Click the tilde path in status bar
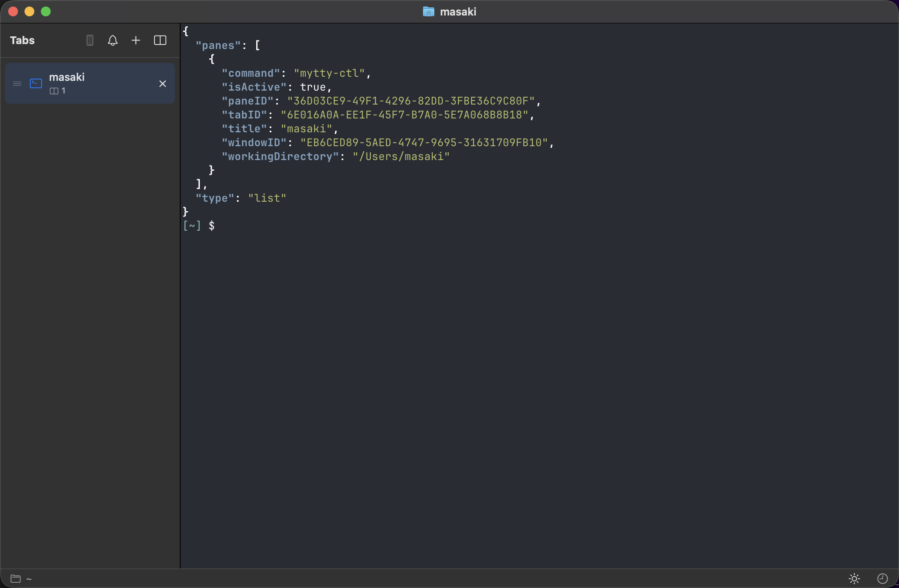 pyautogui.click(x=29, y=579)
